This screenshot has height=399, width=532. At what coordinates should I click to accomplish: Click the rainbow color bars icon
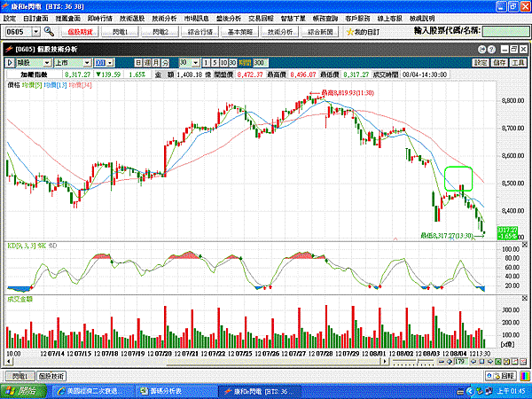(x=525, y=376)
